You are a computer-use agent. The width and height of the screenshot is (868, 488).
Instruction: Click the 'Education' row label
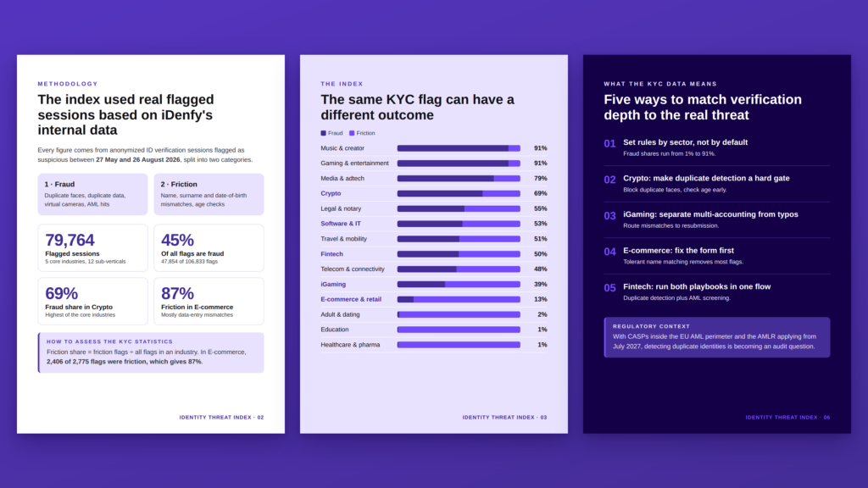pyautogui.click(x=334, y=330)
